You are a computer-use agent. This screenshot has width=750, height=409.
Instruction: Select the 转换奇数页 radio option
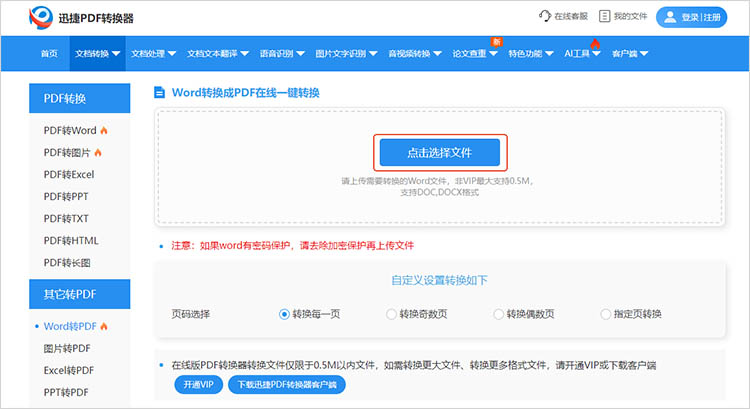tap(392, 314)
